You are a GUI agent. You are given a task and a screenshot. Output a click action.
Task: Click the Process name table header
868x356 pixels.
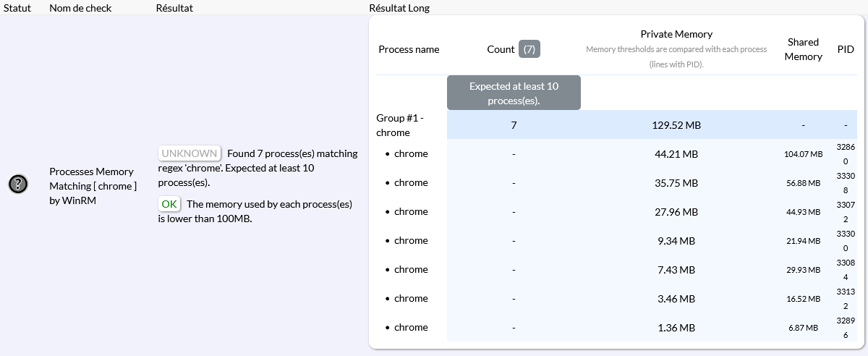(409, 49)
